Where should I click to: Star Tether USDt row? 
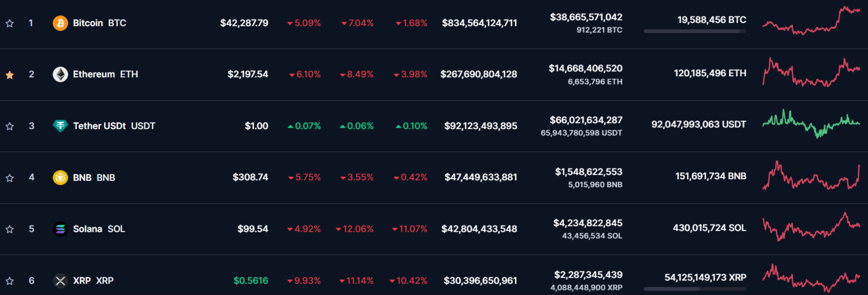[9, 126]
